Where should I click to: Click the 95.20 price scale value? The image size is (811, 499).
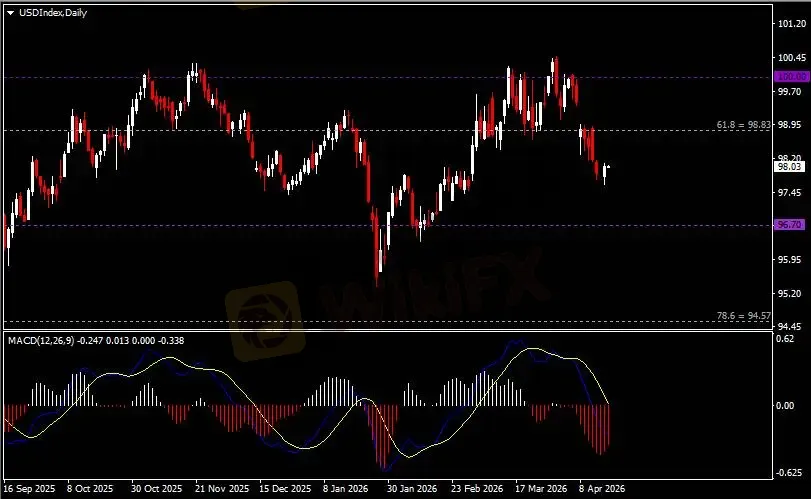coord(789,293)
